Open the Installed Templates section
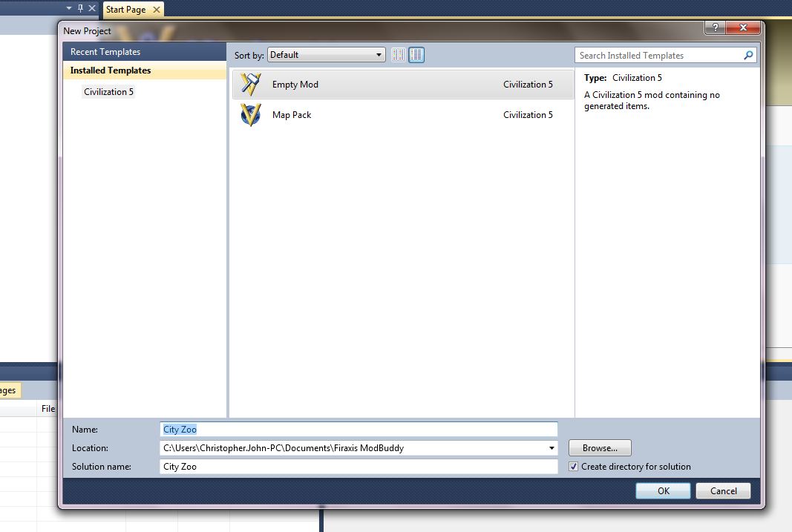Viewport: 792px width, 532px height. point(145,70)
